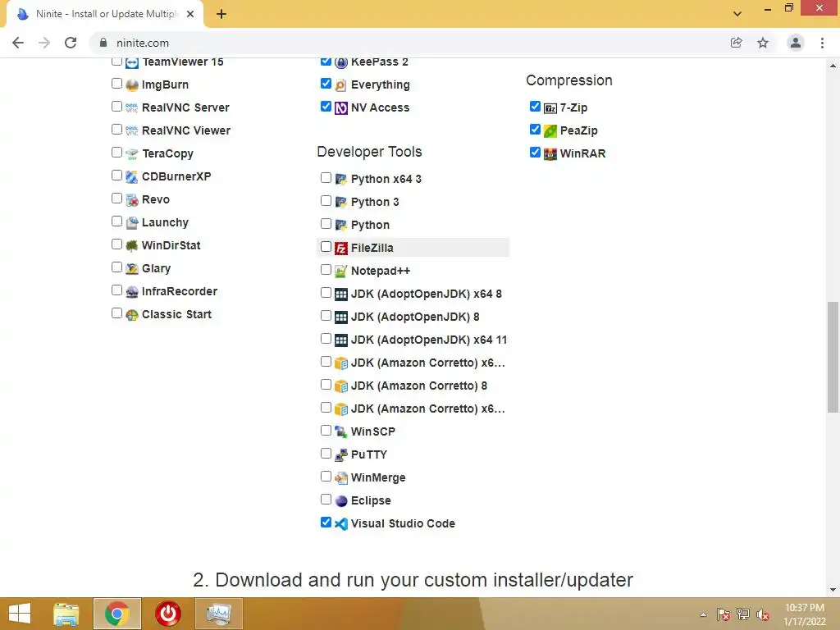Click the Launchy icon
This screenshot has width=840, height=630.
132,223
